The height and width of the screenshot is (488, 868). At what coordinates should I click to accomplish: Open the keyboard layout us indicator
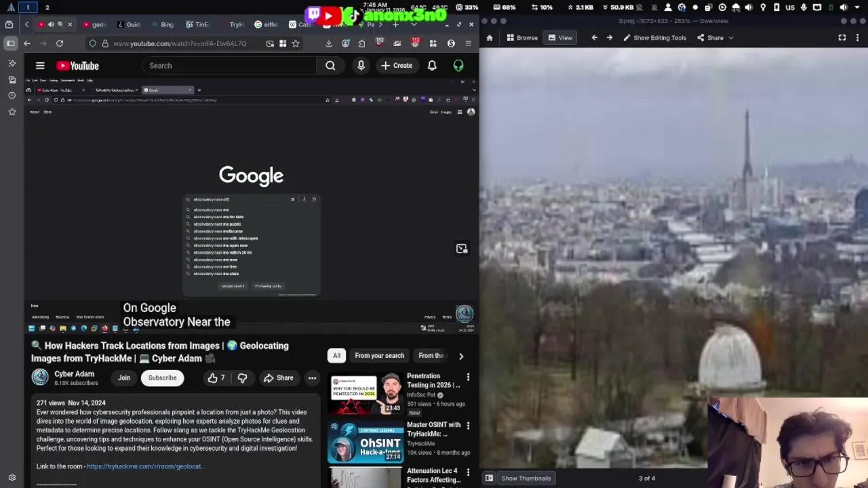point(790,7)
